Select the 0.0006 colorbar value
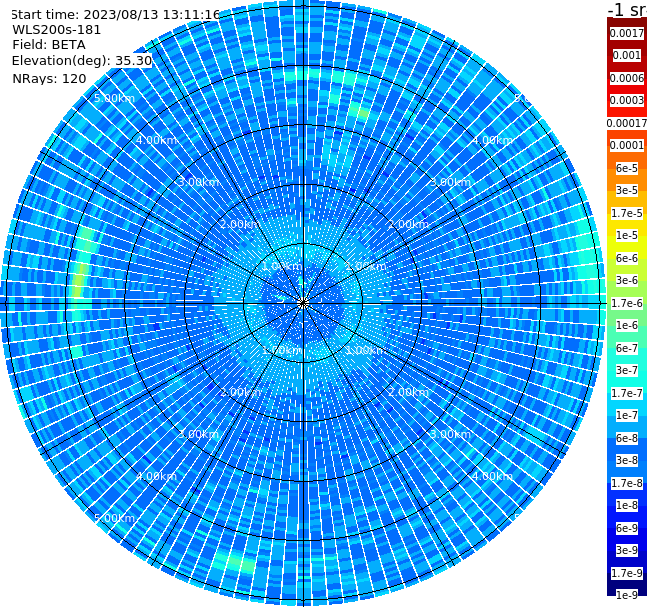This screenshot has width=647, height=607. (627, 78)
